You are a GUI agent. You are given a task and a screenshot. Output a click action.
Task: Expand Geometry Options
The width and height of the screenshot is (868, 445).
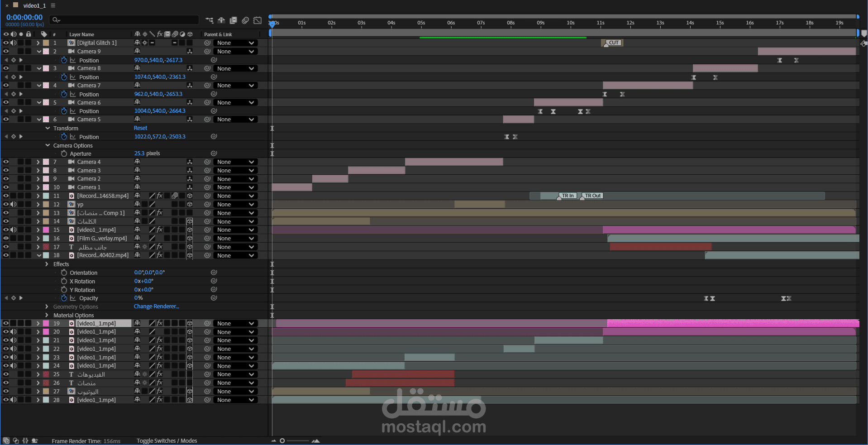tap(47, 306)
